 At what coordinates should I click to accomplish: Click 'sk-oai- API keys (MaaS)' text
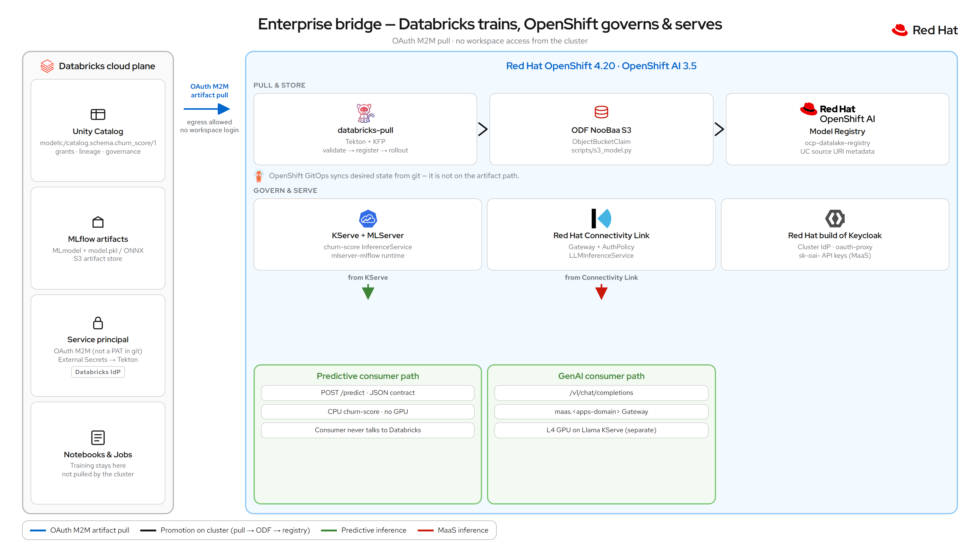tap(835, 256)
